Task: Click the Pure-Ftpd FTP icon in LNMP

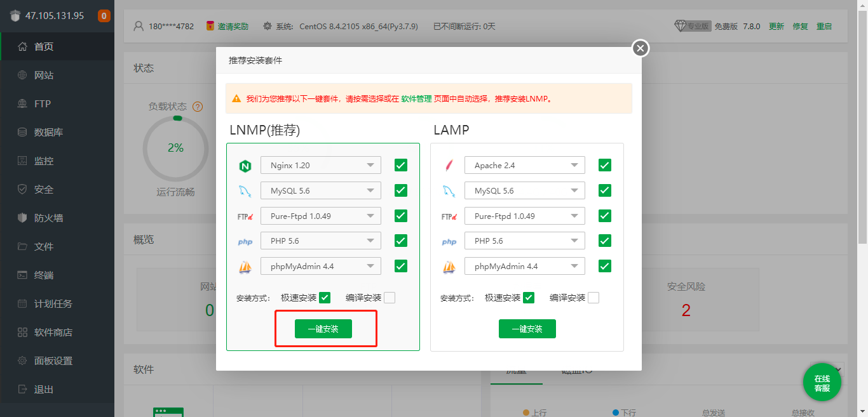Action: [x=245, y=216]
